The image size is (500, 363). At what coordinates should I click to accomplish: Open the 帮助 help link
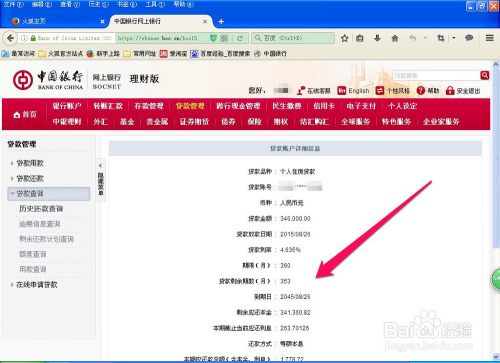click(428, 91)
